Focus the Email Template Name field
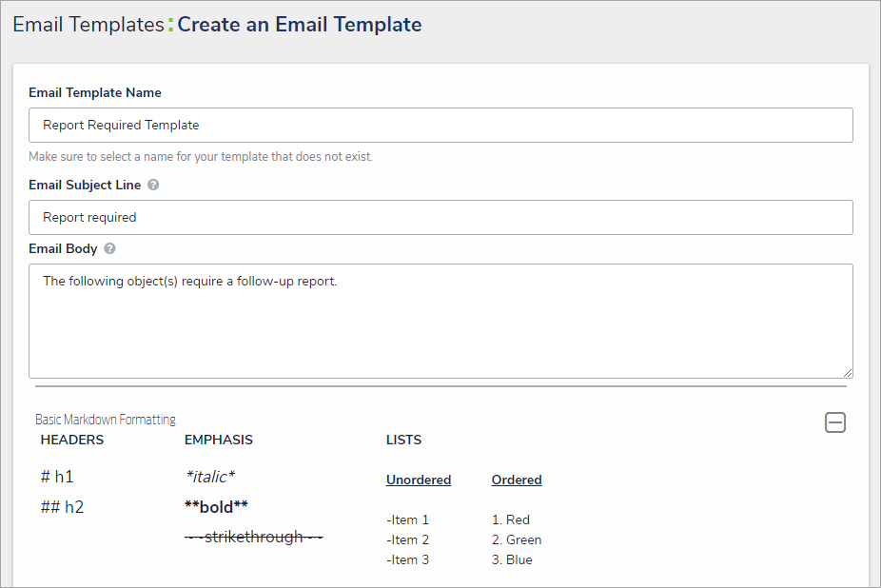This screenshot has width=881, height=588. (440, 125)
